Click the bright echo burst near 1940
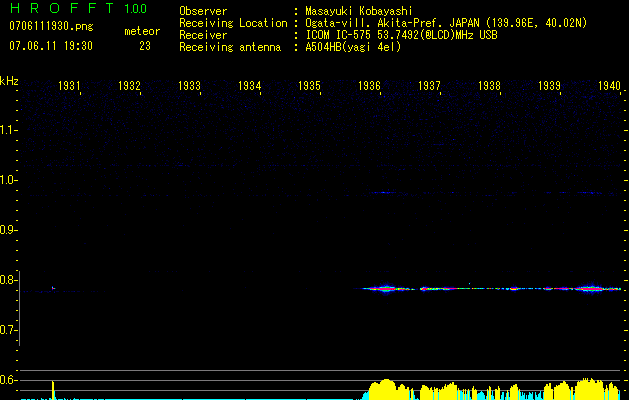Viewport: 629px width, 400px height. click(x=591, y=288)
